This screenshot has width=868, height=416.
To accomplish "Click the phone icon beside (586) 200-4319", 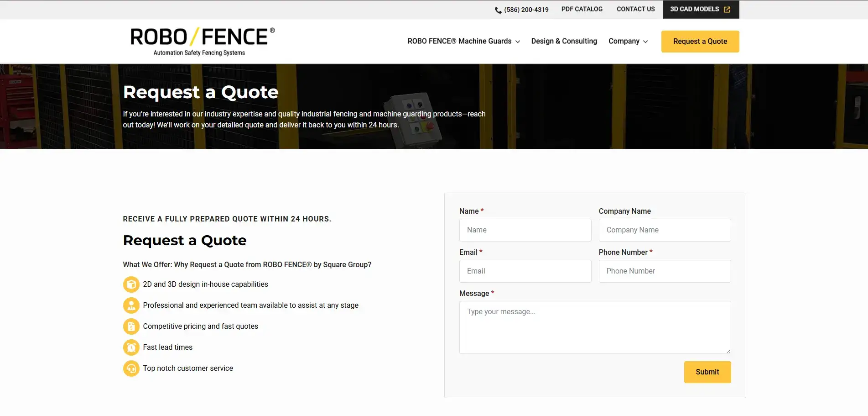I will [498, 10].
